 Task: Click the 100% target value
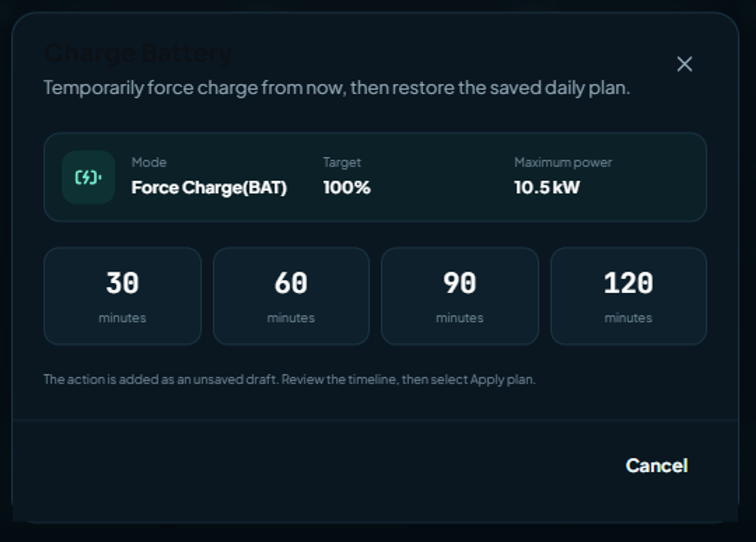[347, 187]
